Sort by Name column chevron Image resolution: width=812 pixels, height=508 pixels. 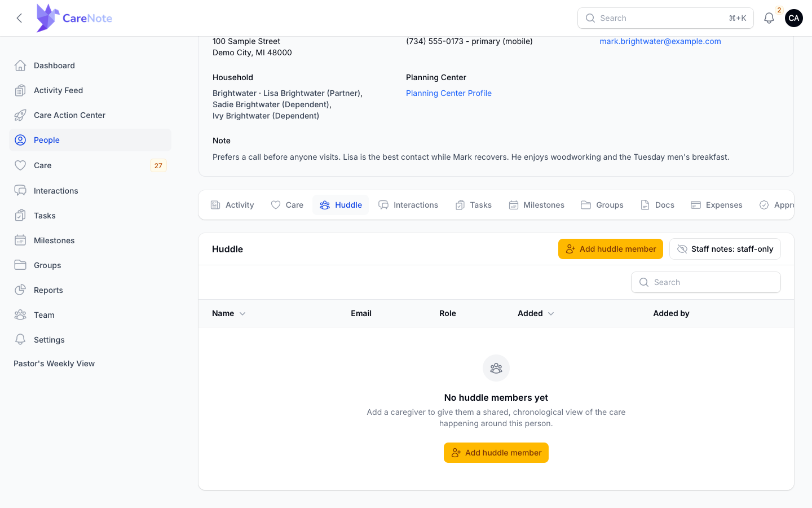242,314
